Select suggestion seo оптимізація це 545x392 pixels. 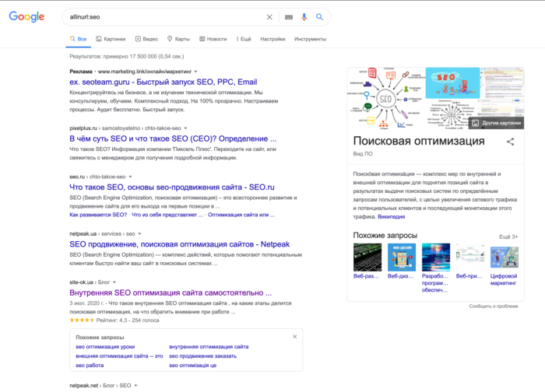click(192, 366)
